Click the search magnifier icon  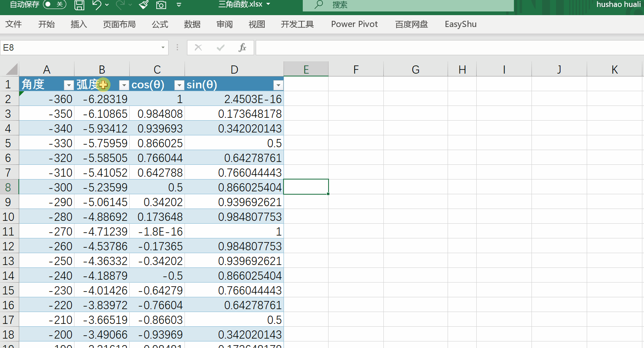[319, 4]
